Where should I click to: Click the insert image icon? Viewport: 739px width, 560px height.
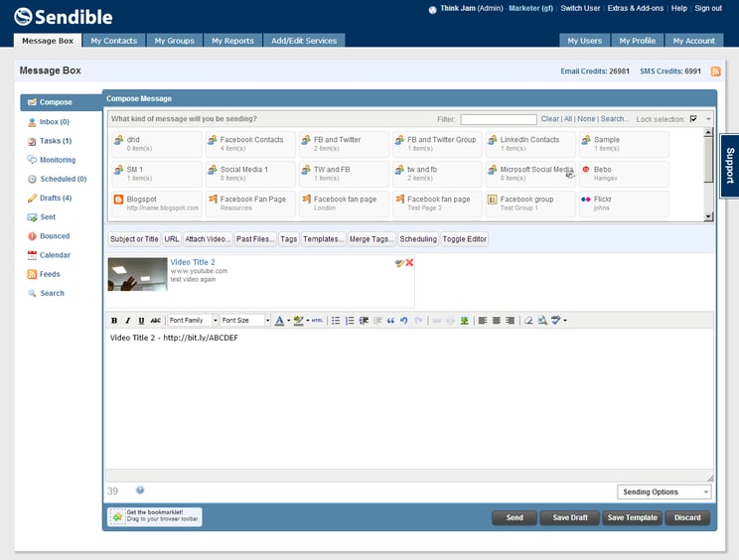pos(464,321)
